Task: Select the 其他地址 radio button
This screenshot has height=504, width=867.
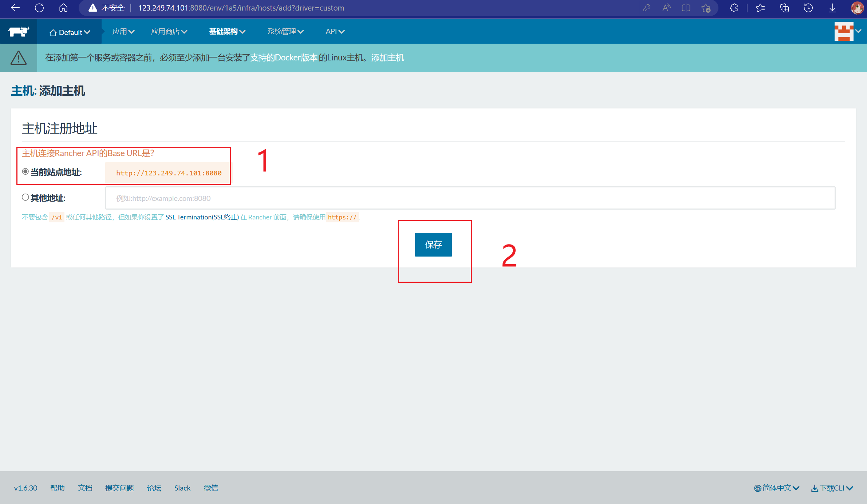Action: point(25,197)
